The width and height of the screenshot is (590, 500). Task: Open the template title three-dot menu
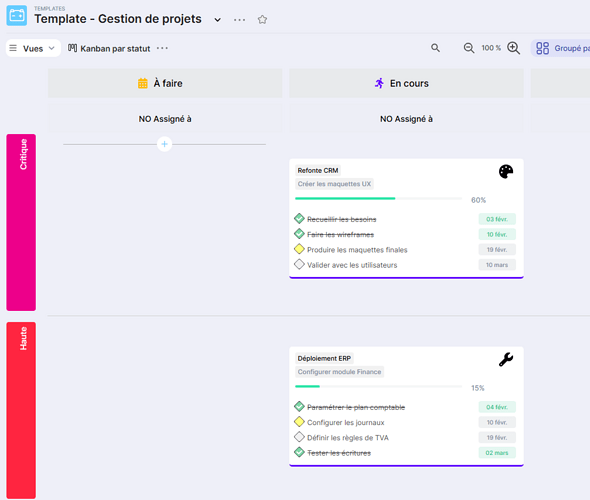(x=239, y=20)
